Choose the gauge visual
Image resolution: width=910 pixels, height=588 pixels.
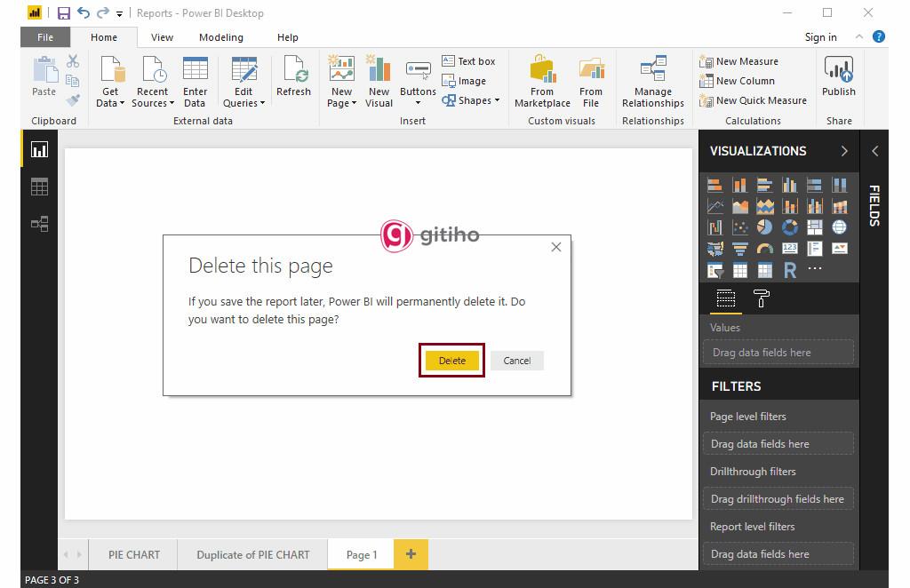coord(765,249)
